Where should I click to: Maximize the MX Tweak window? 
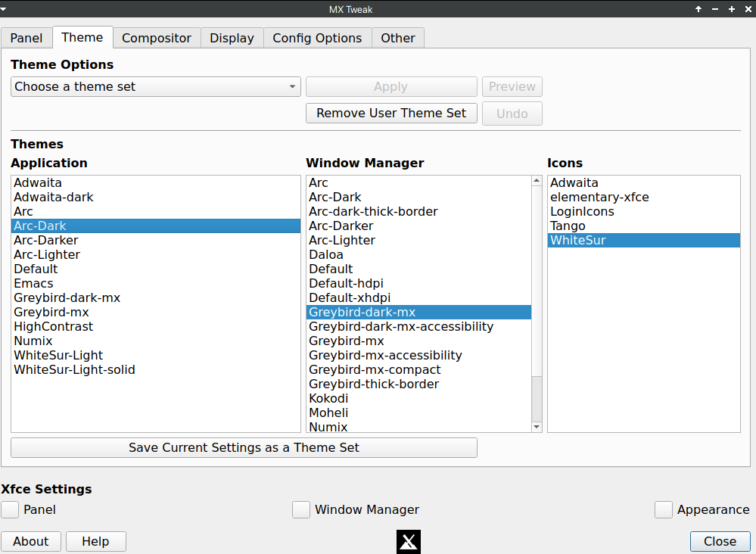coord(732,9)
